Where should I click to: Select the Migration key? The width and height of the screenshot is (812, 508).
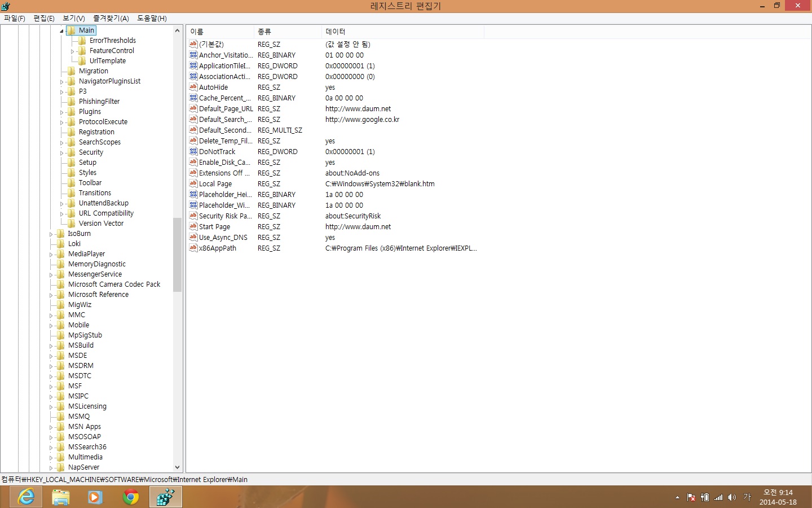pyautogui.click(x=94, y=71)
